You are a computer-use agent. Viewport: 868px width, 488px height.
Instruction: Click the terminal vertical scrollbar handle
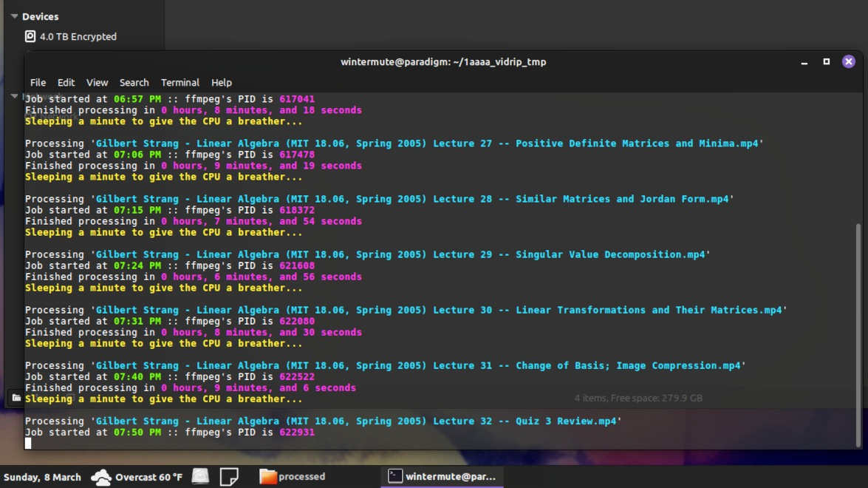pos(858,333)
